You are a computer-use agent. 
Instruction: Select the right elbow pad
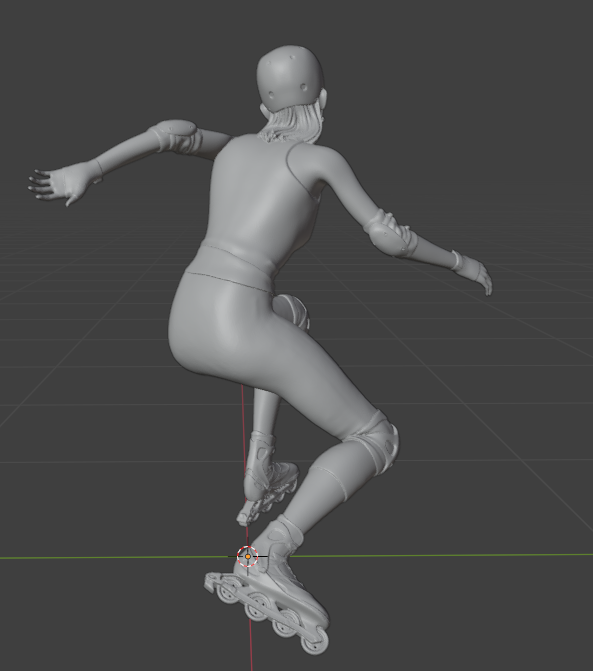pos(389,233)
